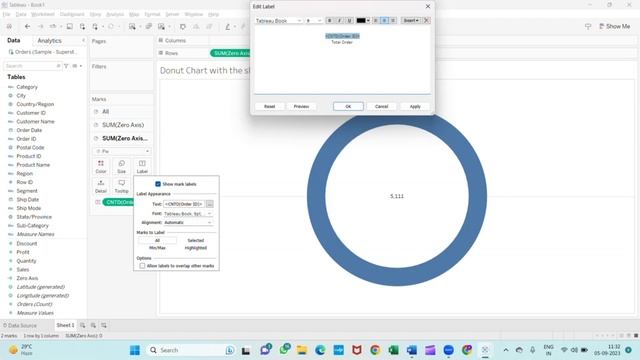Click OK in Edit Label dialog
This screenshot has width=640, height=360.
tap(348, 106)
